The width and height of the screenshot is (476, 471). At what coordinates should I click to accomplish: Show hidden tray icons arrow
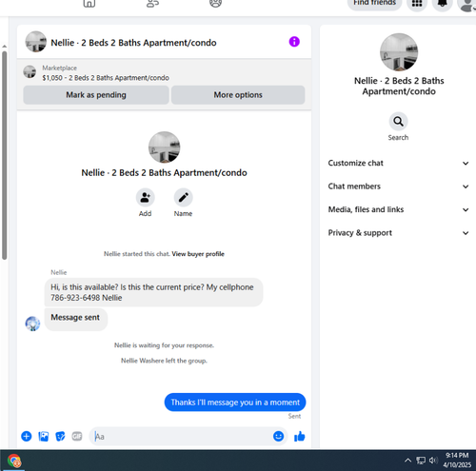coord(407,461)
